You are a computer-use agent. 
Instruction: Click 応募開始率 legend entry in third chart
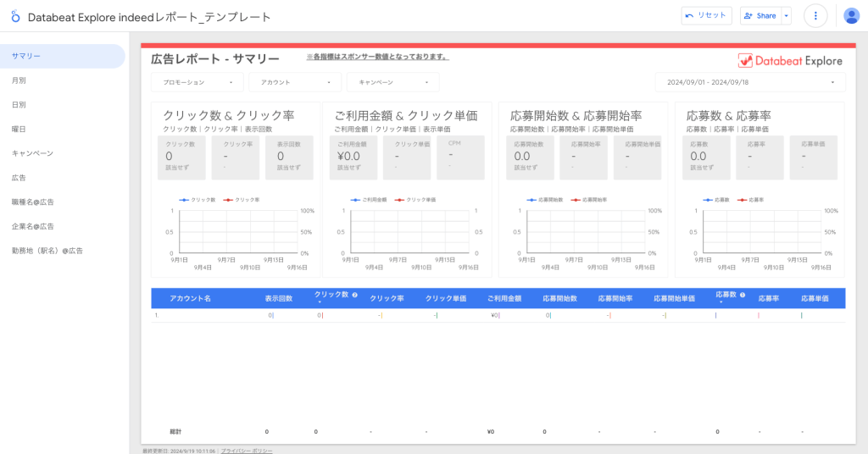pos(589,200)
